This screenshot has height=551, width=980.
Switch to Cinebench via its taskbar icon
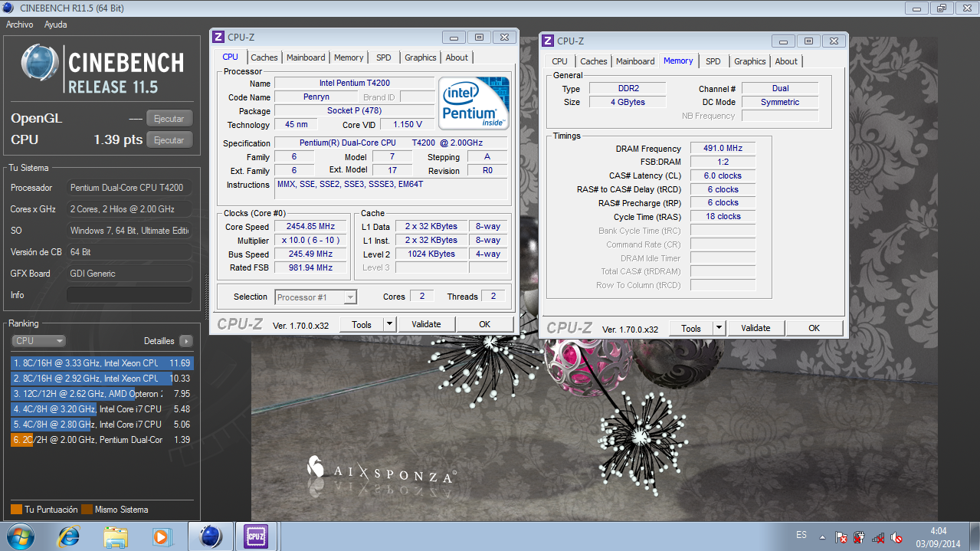point(211,536)
